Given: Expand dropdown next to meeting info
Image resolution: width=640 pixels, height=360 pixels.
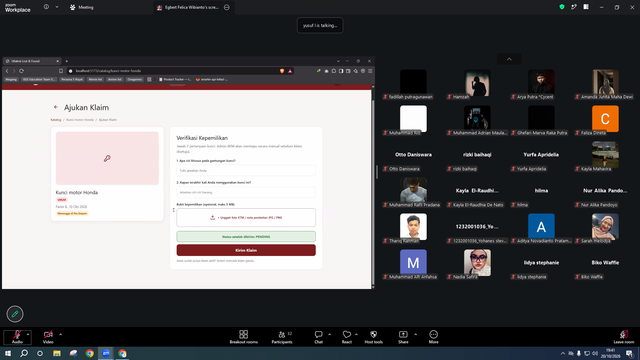Looking at the screenshot, I should click(57, 7).
